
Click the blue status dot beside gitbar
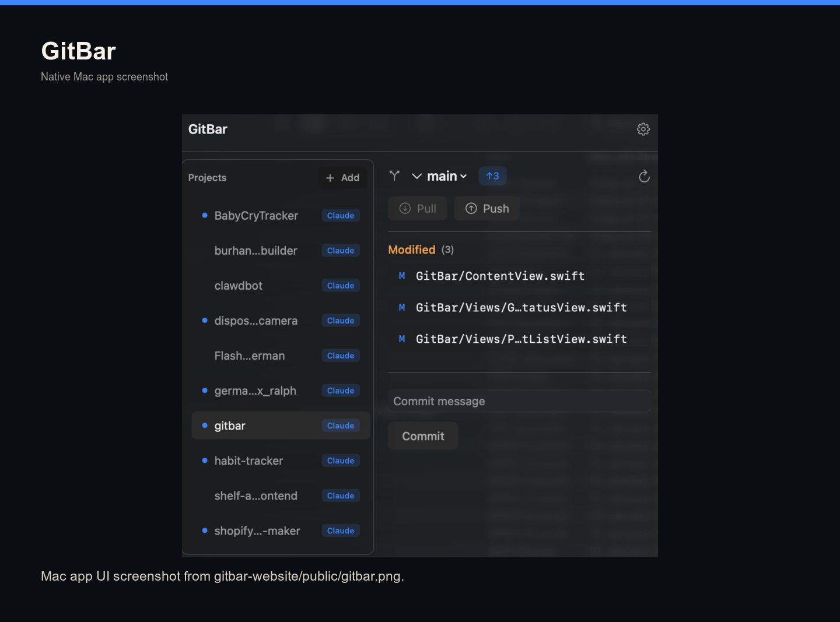(x=205, y=426)
